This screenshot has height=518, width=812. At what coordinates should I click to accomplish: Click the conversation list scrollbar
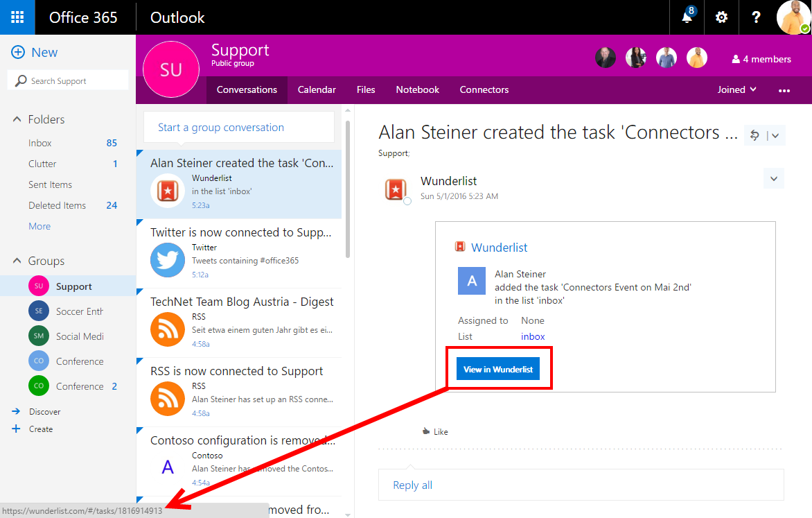(x=348, y=190)
